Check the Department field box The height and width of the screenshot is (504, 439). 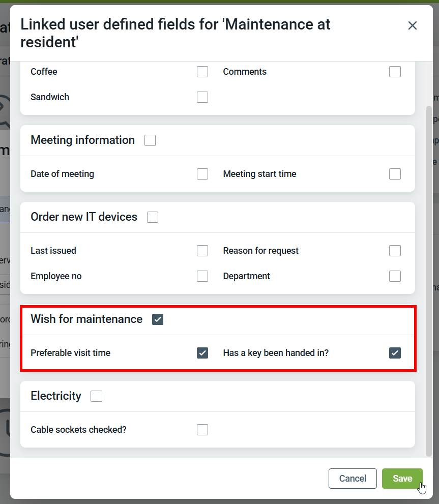click(395, 276)
